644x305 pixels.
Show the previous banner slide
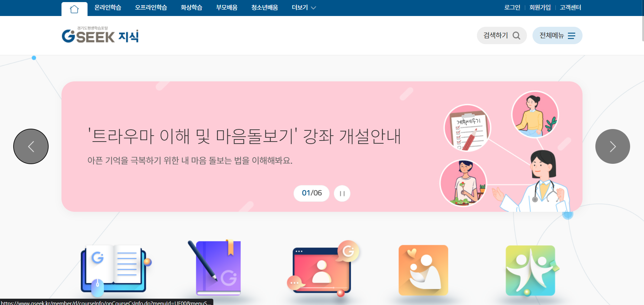(x=31, y=146)
